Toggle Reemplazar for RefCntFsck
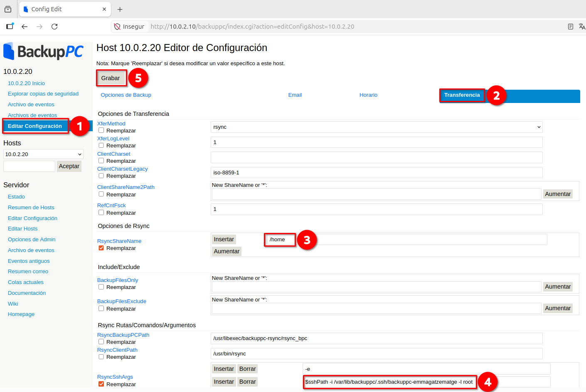Image resolution: width=586 pixels, height=392 pixels. (x=101, y=213)
